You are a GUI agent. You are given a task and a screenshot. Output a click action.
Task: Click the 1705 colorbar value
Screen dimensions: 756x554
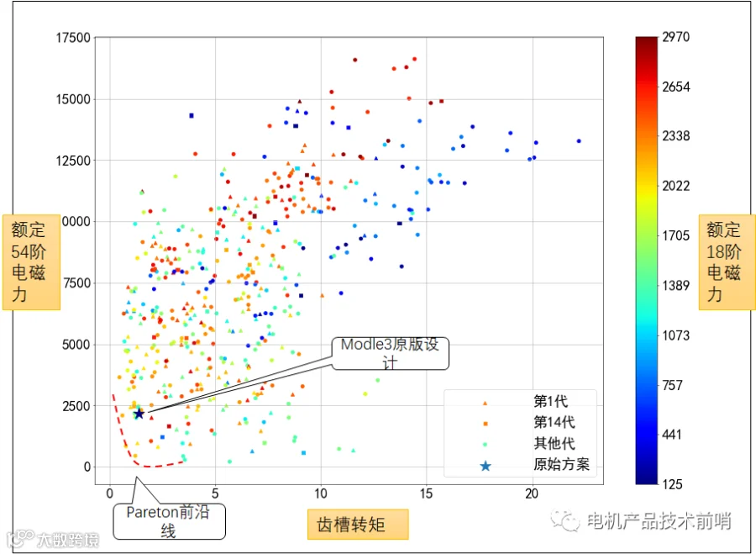coord(675,235)
